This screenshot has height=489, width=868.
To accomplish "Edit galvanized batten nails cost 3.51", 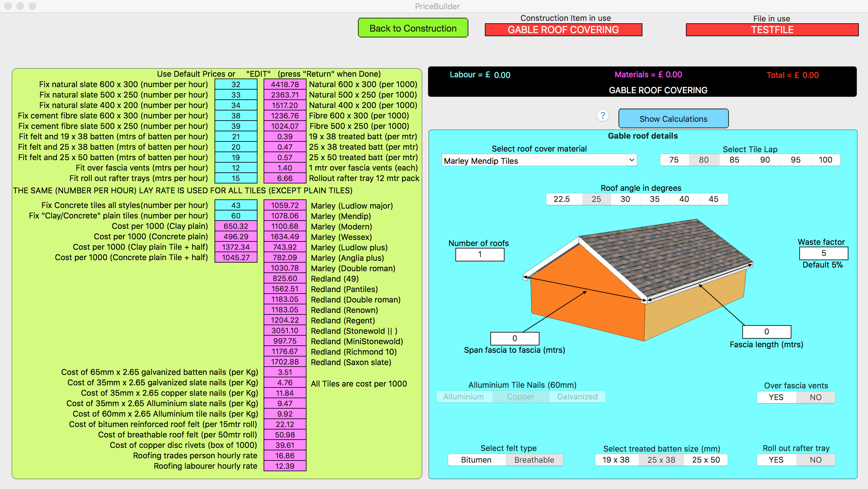I will [x=285, y=372].
